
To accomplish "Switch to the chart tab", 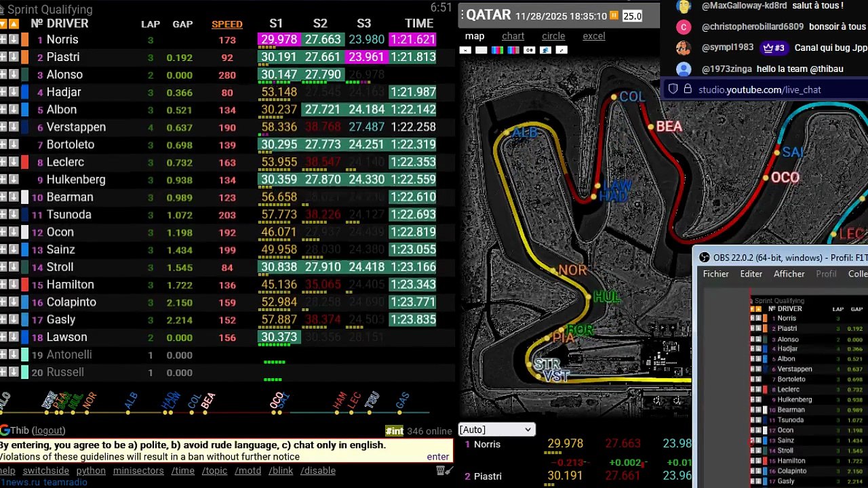I will click(x=513, y=36).
